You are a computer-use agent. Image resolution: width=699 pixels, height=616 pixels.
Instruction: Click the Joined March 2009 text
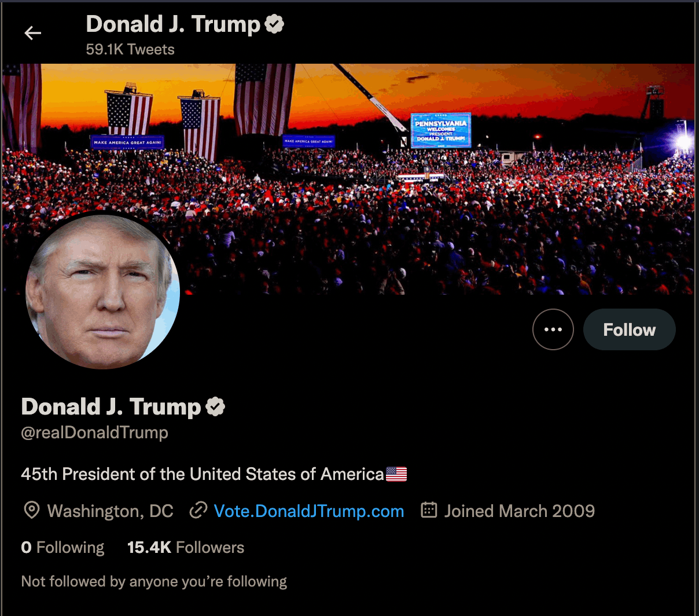point(520,511)
